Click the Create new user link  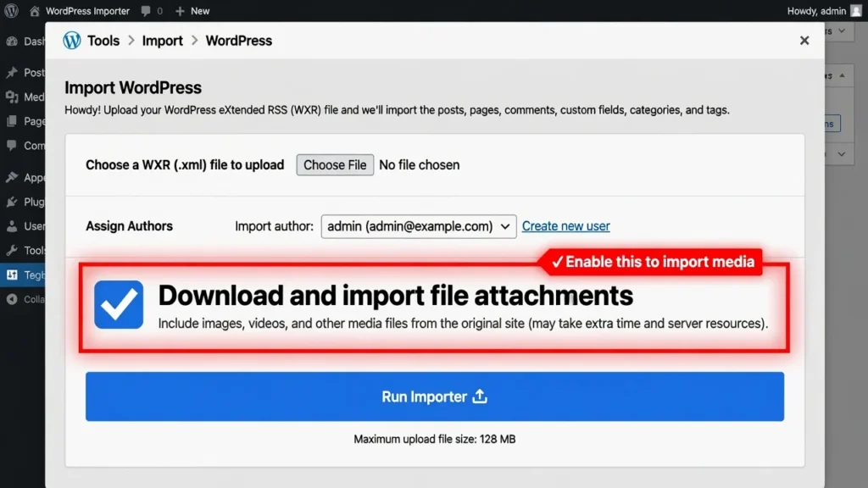click(x=565, y=225)
